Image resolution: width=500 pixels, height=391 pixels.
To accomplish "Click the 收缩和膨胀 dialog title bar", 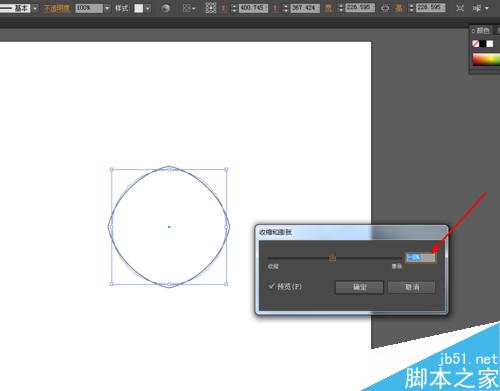I will point(352,232).
